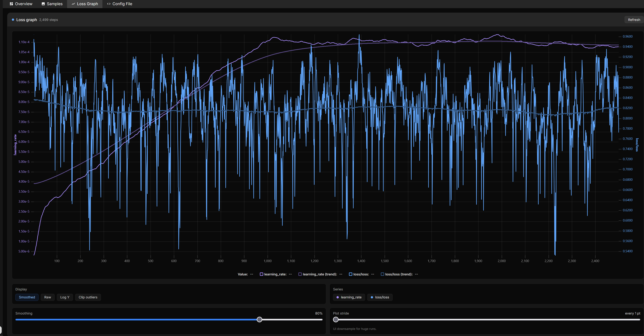The image size is (644, 336).
Task: Toggle the learning_rate series chip
Action: pos(349,297)
